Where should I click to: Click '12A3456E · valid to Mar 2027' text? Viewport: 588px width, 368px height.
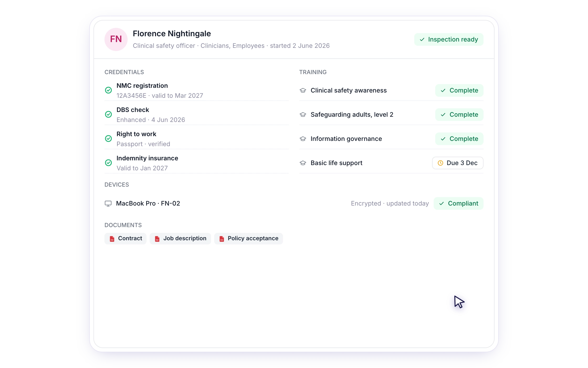160,96
